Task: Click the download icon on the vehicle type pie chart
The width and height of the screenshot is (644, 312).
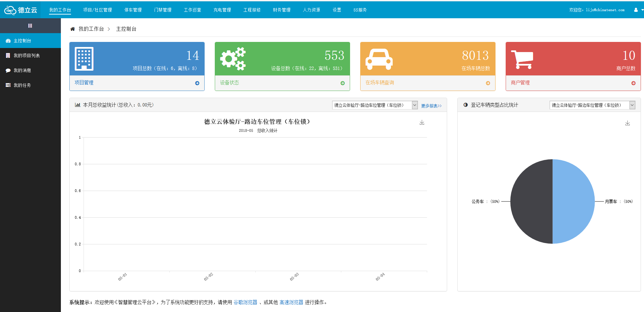Action: click(628, 123)
